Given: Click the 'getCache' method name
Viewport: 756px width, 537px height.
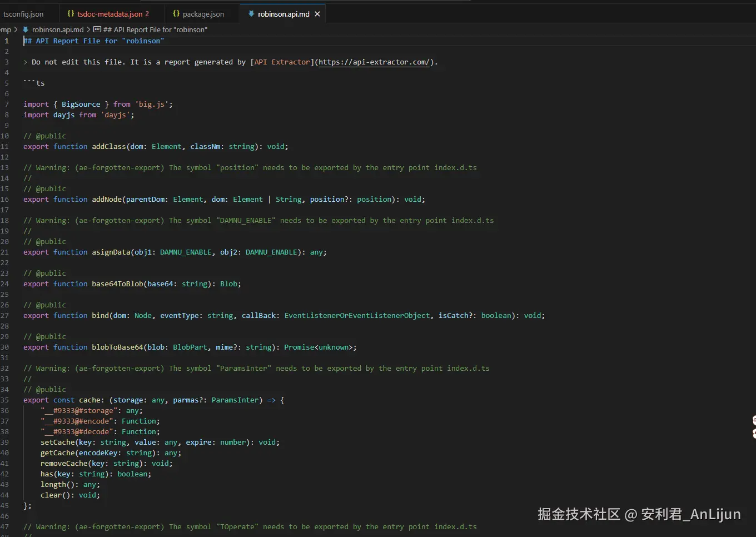Looking at the screenshot, I should [x=58, y=453].
